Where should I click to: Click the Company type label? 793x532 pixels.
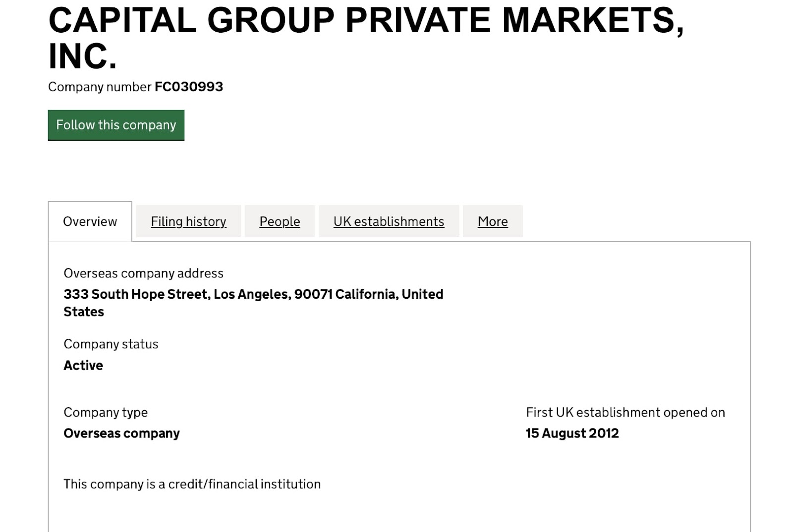(x=106, y=413)
